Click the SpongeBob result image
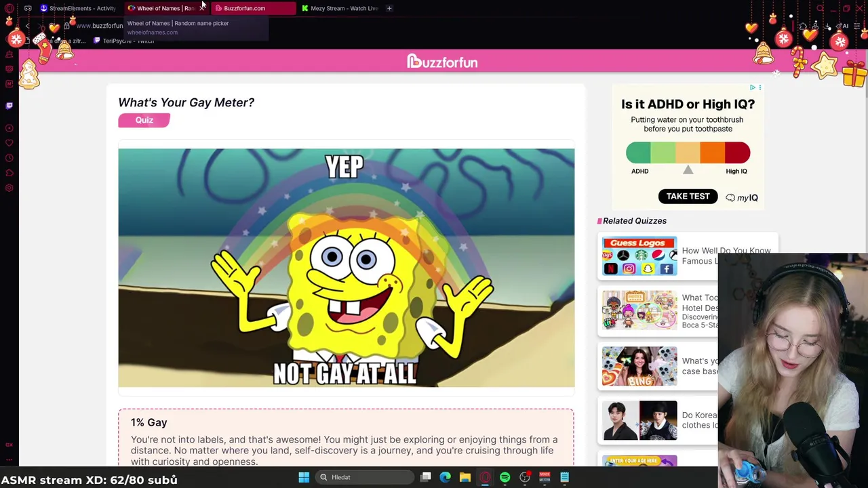This screenshot has height=488, width=868. [x=346, y=268]
